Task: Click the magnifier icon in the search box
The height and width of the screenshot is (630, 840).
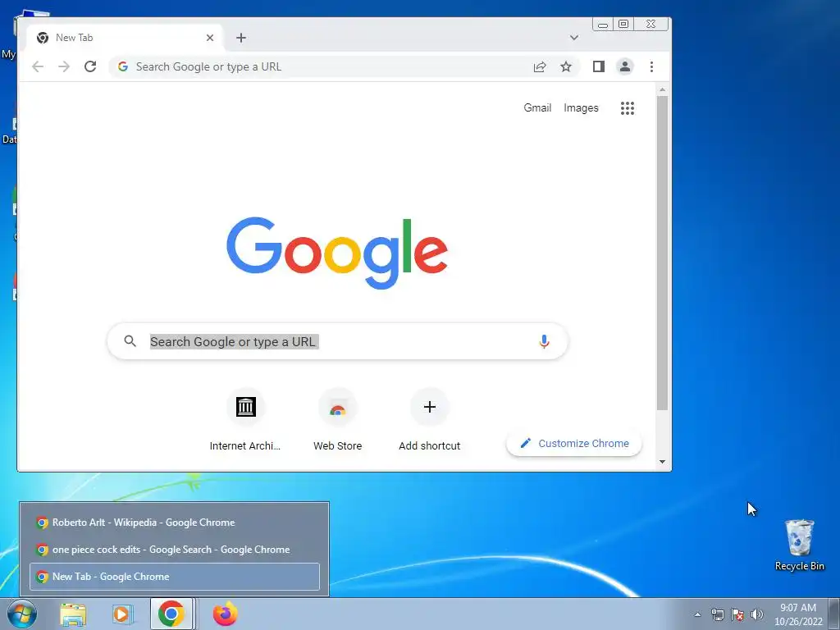Action: pos(130,340)
